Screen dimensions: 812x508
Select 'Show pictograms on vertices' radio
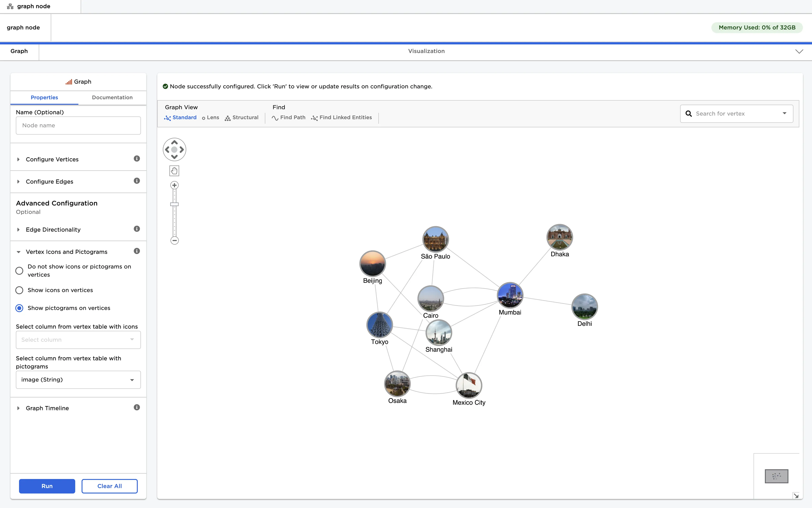(19, 308)
